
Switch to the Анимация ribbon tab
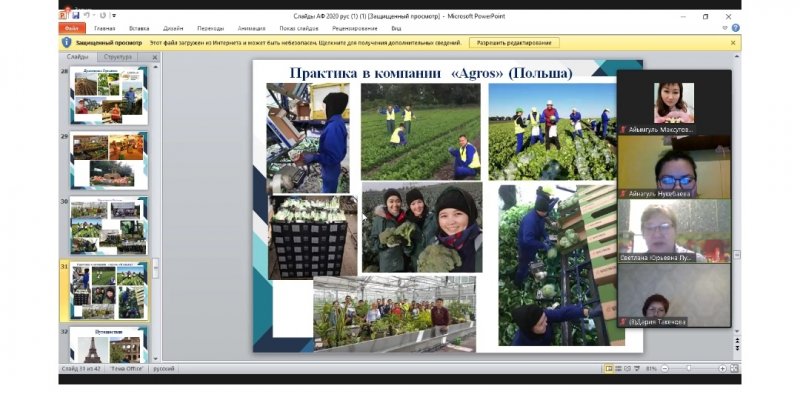point(252,29)
